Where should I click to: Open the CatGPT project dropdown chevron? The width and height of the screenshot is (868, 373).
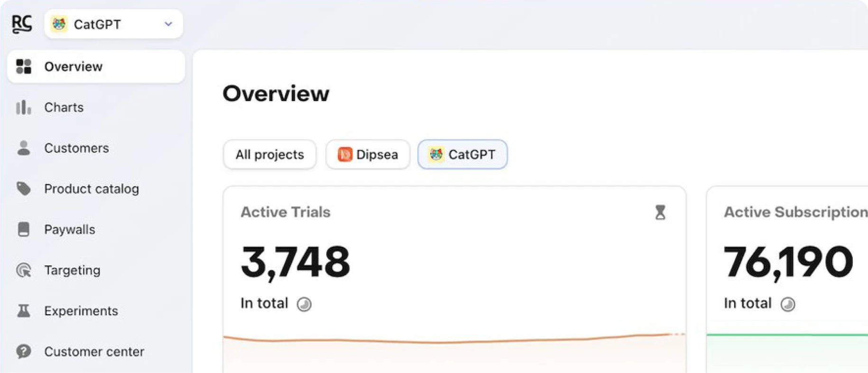pyautogui.click(x=168, y=24)
